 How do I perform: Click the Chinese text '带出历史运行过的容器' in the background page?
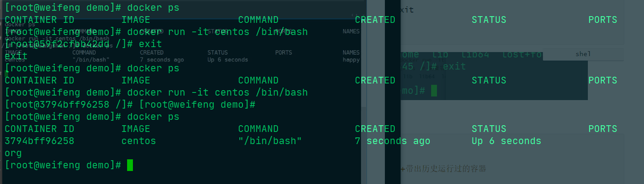pyautogui.click(x=446, y=169)
